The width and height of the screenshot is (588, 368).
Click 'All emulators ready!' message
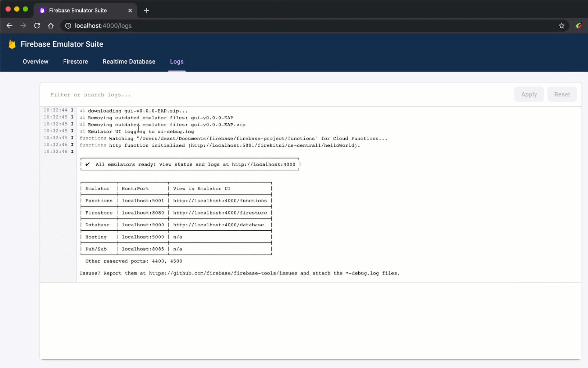point(195,164)
